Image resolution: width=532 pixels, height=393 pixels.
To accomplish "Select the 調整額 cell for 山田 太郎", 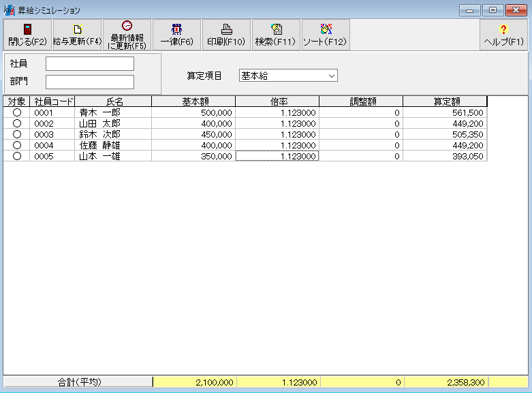I will point(361,123).
